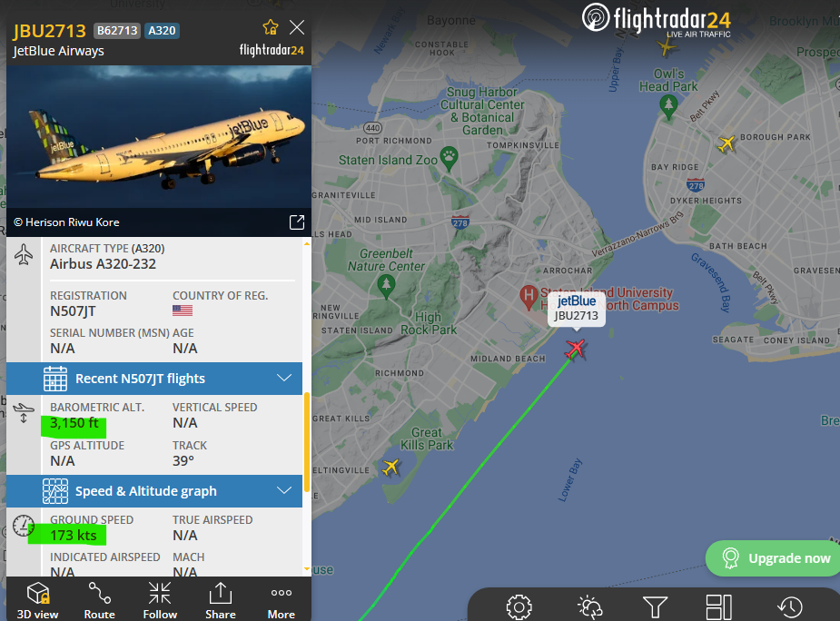Open the More options menu
840x621 pixels.
(282, 600)
